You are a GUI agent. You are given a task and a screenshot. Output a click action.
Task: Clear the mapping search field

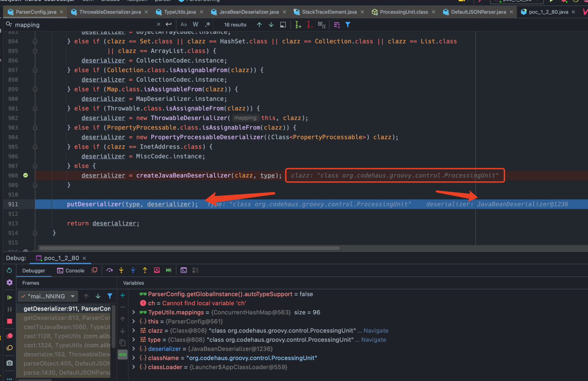[158, 24]
